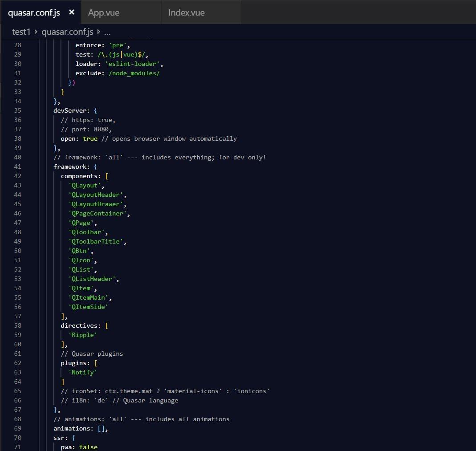Click quasar.conf.js in the breadcrumb path
Screen dimensions: 476x451
(67, 32)
